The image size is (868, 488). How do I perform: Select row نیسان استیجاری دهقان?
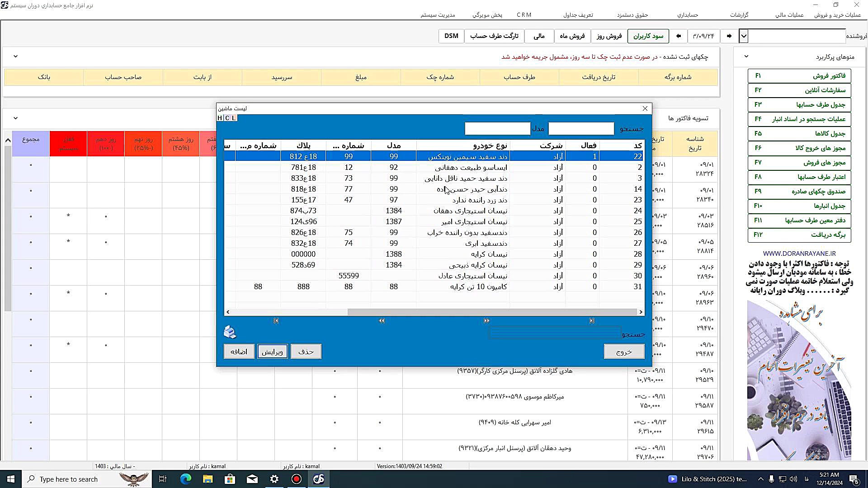click(x=434, y=211)
